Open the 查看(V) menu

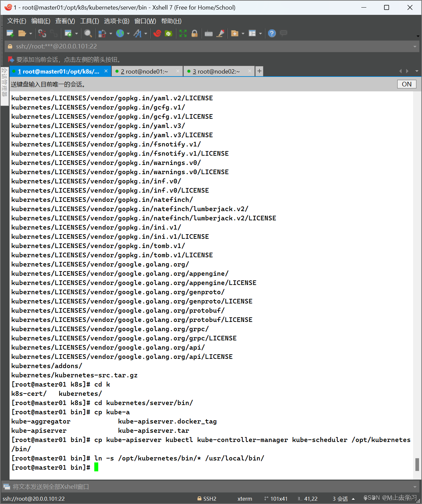click(65, 21)
